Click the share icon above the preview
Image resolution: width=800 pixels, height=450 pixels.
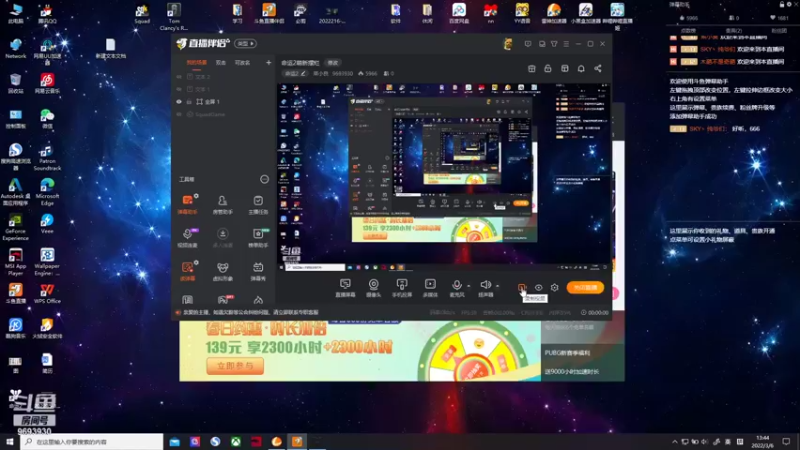pos(597,68)
